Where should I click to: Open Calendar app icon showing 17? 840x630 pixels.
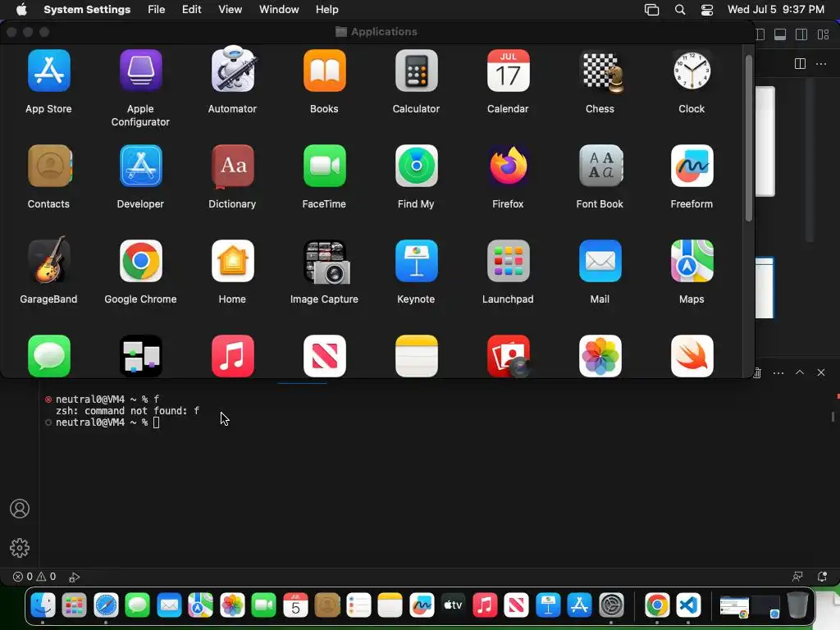click(508, 71)
